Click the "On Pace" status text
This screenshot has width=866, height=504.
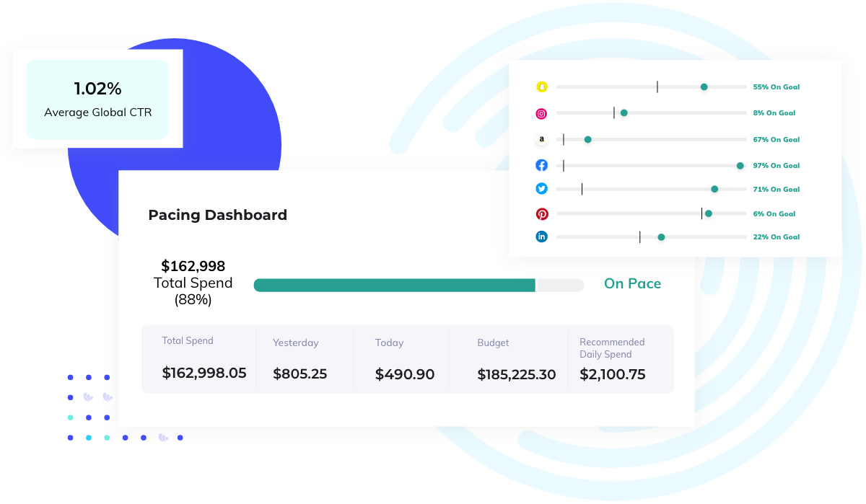[x=633, y=284]
